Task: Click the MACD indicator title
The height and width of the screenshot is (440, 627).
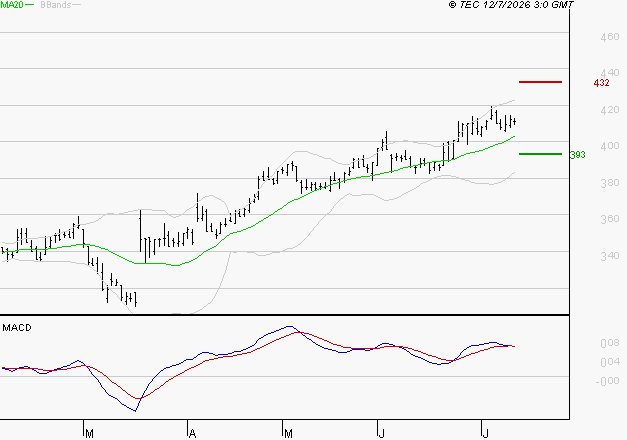Action: point(17,328)
